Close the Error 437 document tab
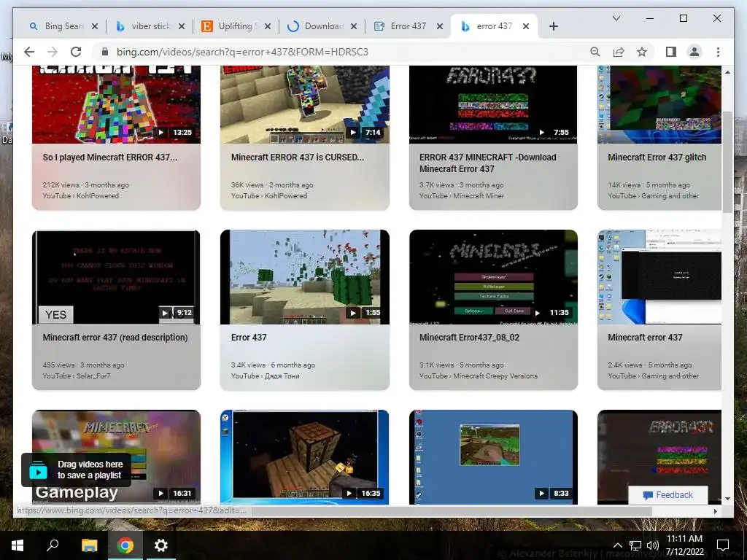This screenshot has height=560, width=747. pyautogui.click(x=440, y=26)
